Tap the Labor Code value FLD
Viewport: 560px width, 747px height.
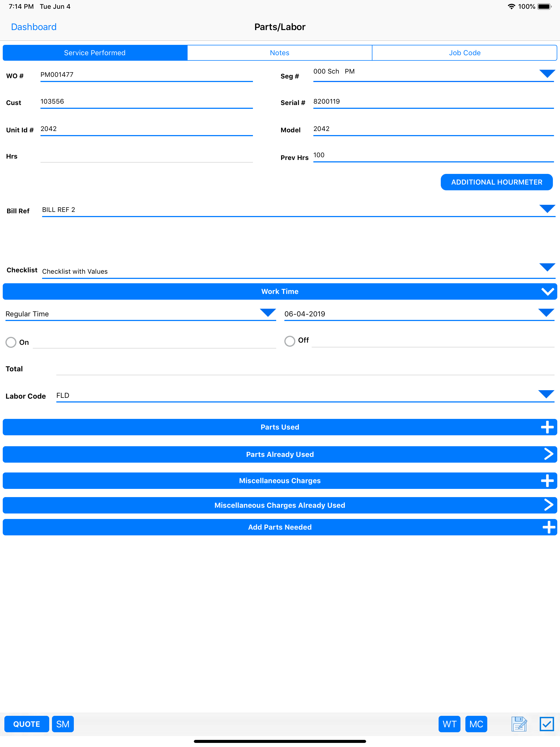63,395
